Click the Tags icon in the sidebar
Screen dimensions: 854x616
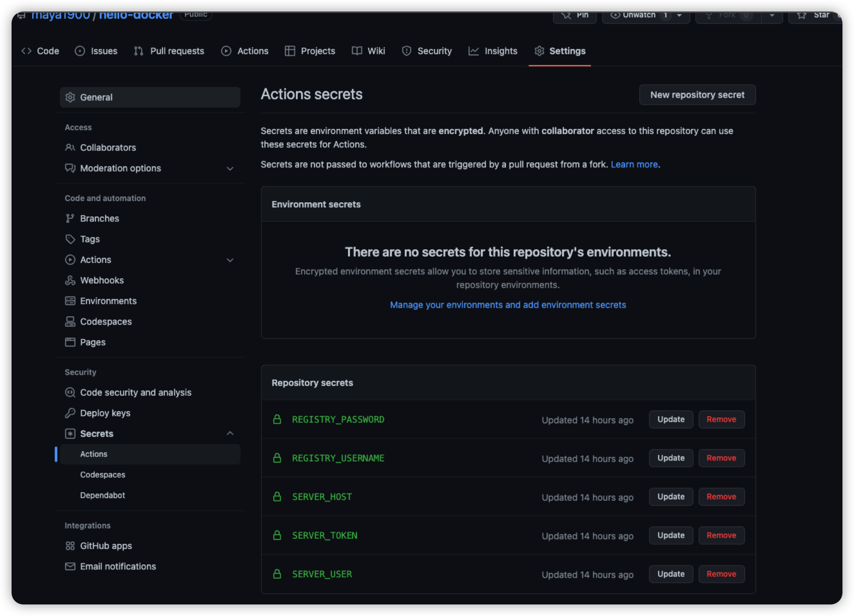coord(70,239)
